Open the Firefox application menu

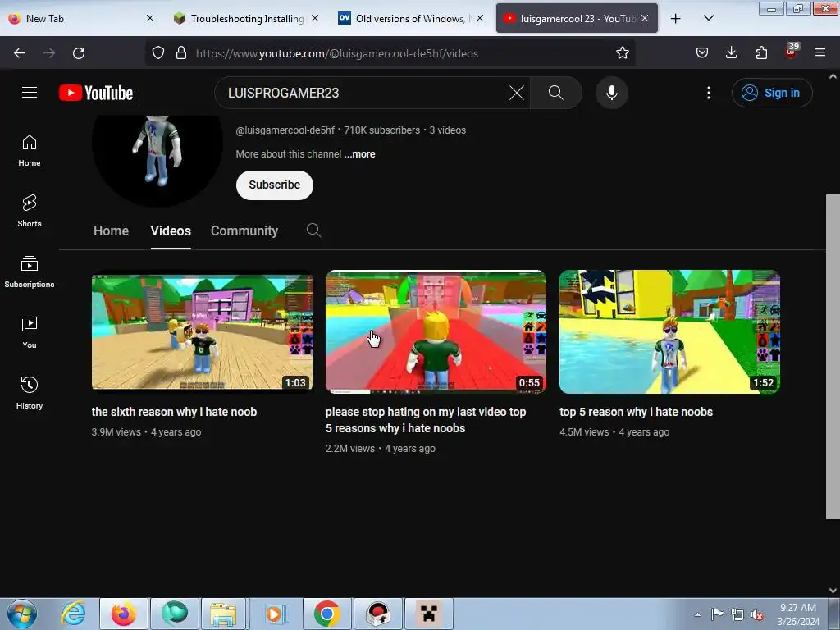820,53
